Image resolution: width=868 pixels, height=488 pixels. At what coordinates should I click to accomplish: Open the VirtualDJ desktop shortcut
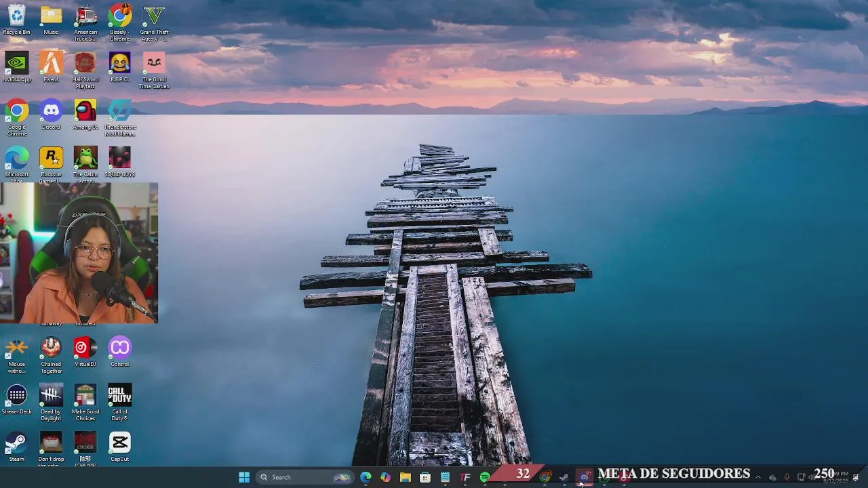pyautogui.click(x=85, y=352)
